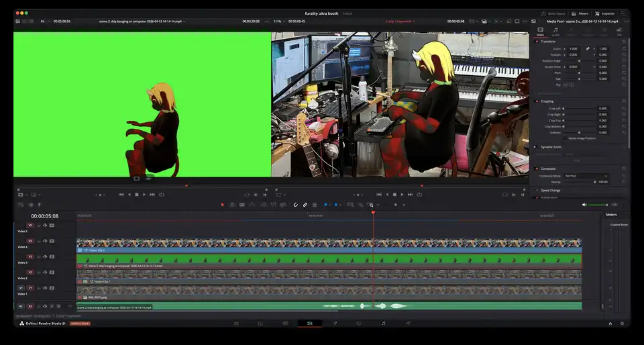Reset the Cropping section

pos(624,101)
